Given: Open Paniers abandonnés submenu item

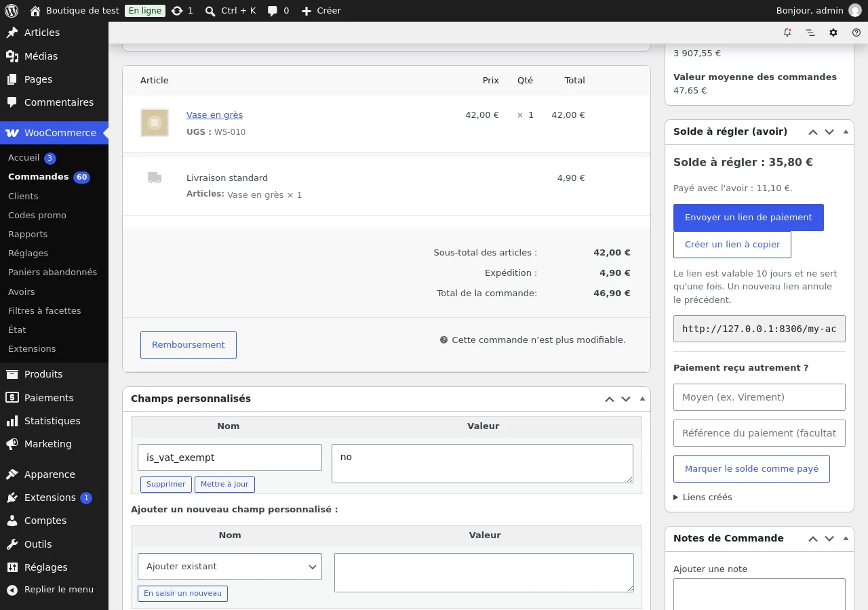Looking at the screenshot, I should (x=52, y=272).
